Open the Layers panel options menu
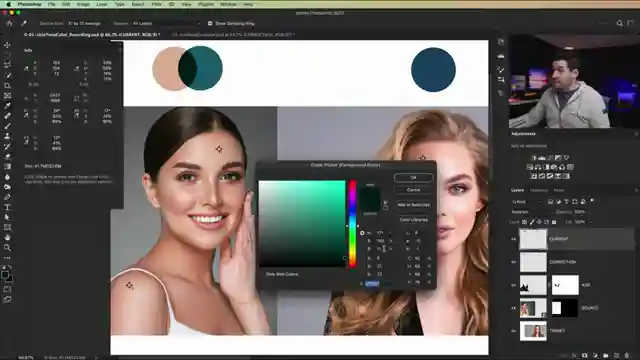Image resolution: width=640 pixels, height=360 pixels. point(635,190)
